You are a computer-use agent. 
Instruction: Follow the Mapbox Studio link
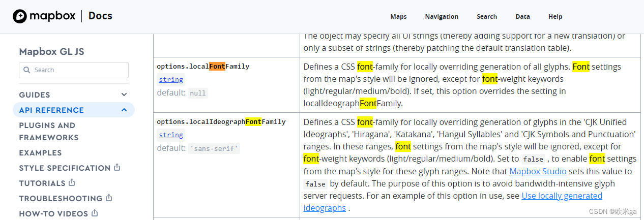pos(538,171)
